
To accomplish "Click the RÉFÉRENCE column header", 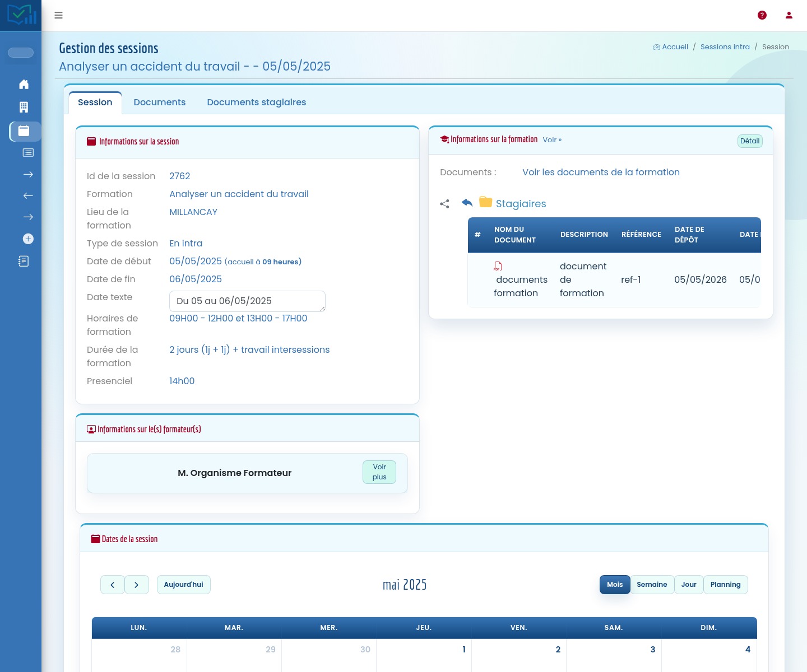I will pos(641,235).
